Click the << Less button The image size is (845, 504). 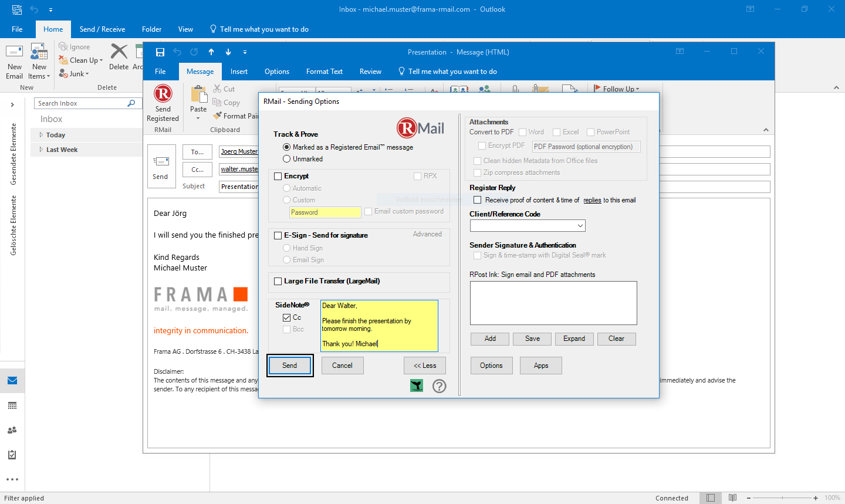tap(425, 366)
